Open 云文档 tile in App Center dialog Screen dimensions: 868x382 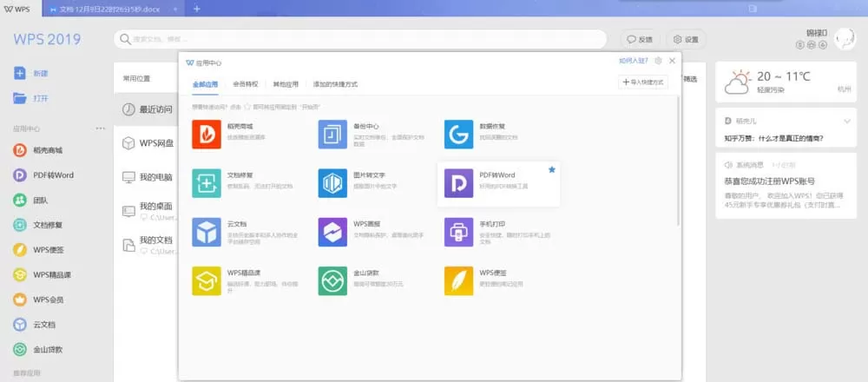[244, 232]
